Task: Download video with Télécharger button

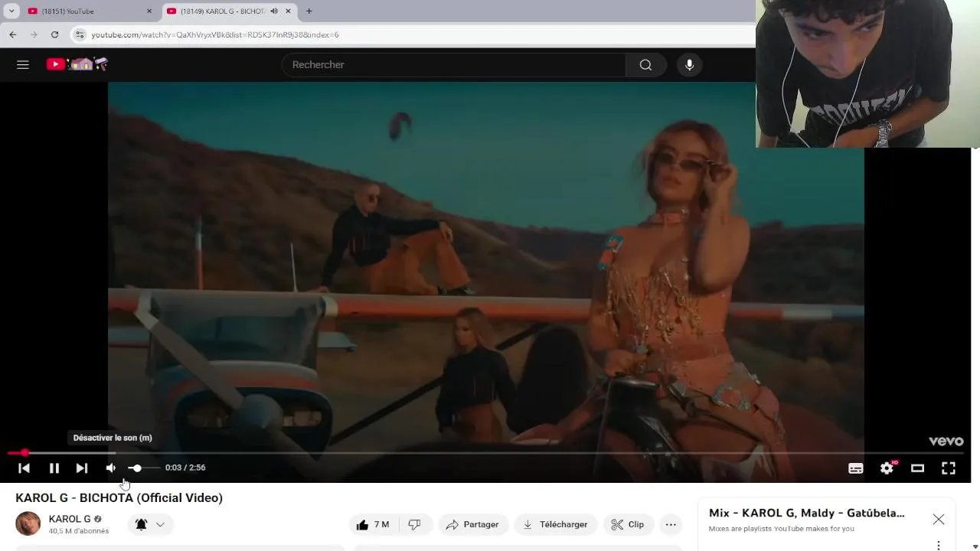Action: click(x=556, y=524)
